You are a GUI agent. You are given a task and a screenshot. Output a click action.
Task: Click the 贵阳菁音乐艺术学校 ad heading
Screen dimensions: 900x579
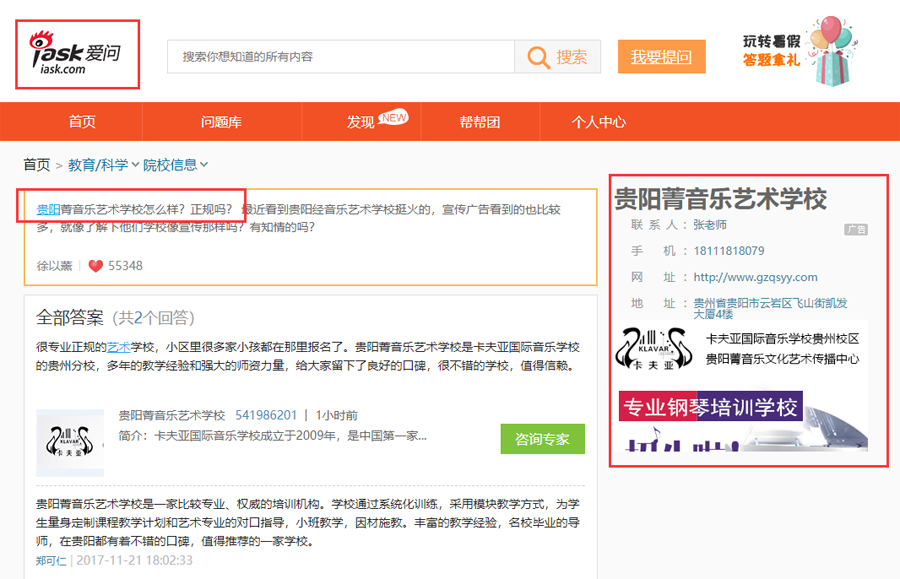720,199
